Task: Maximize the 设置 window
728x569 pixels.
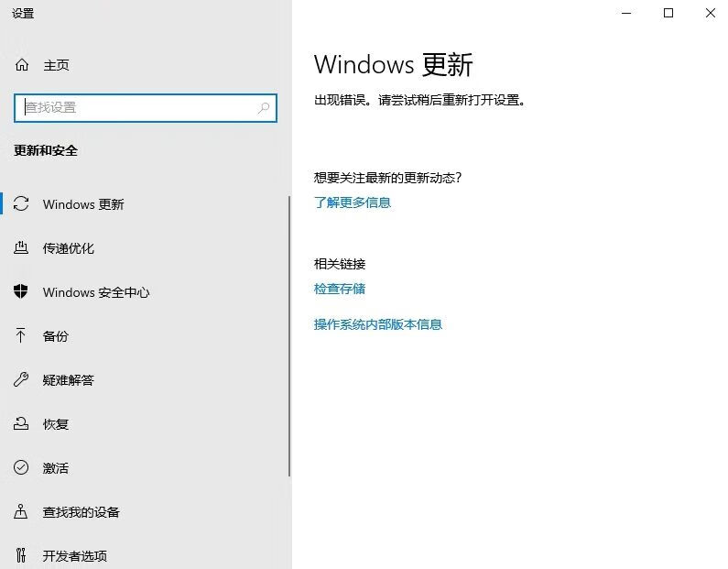Action: pos(668,13)
